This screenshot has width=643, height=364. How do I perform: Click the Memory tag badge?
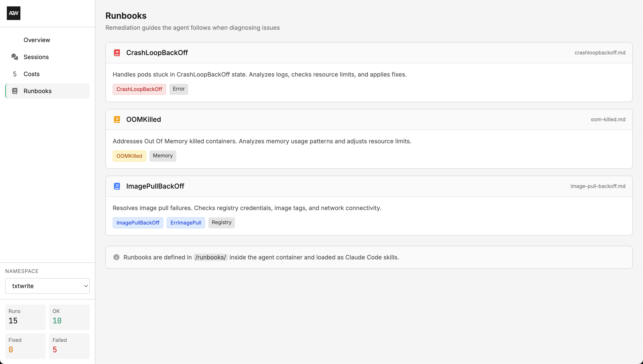163,156
